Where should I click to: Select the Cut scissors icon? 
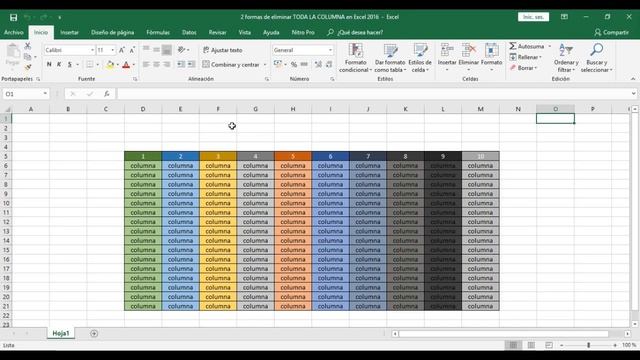28,46
